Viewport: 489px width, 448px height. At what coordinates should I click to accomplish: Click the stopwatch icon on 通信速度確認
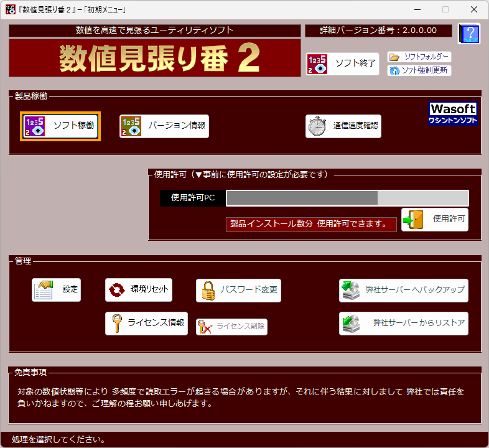click(x=317, y=126)
